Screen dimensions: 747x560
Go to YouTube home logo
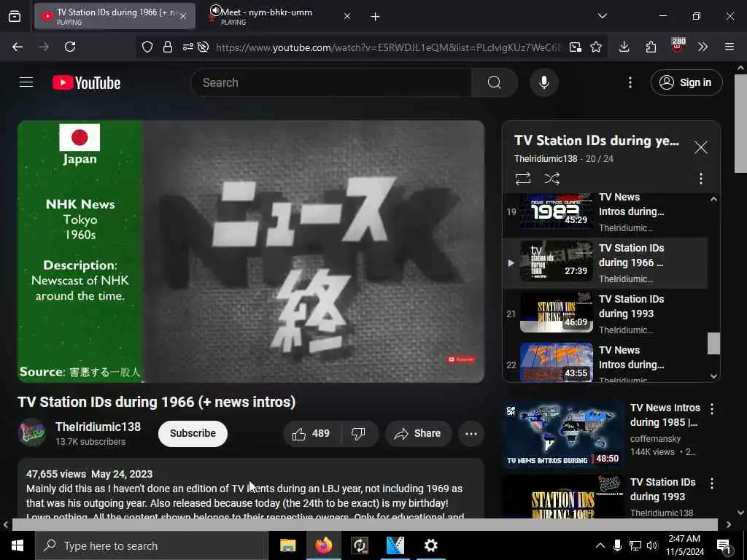point(86,83)
